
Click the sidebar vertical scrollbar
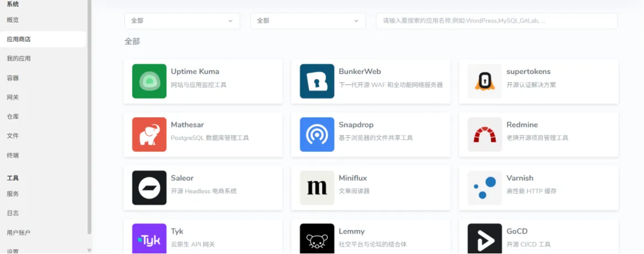[89, 117]
